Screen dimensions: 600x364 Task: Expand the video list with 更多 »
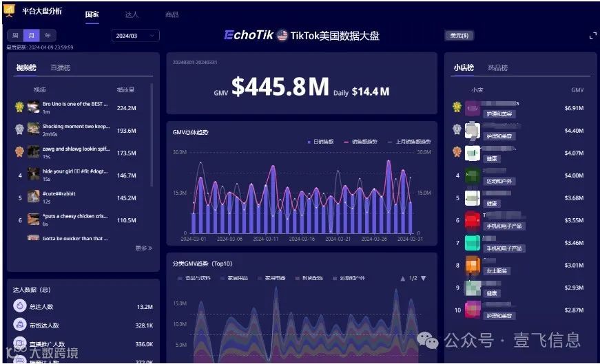pyautogui.click(x=143, y=248)
